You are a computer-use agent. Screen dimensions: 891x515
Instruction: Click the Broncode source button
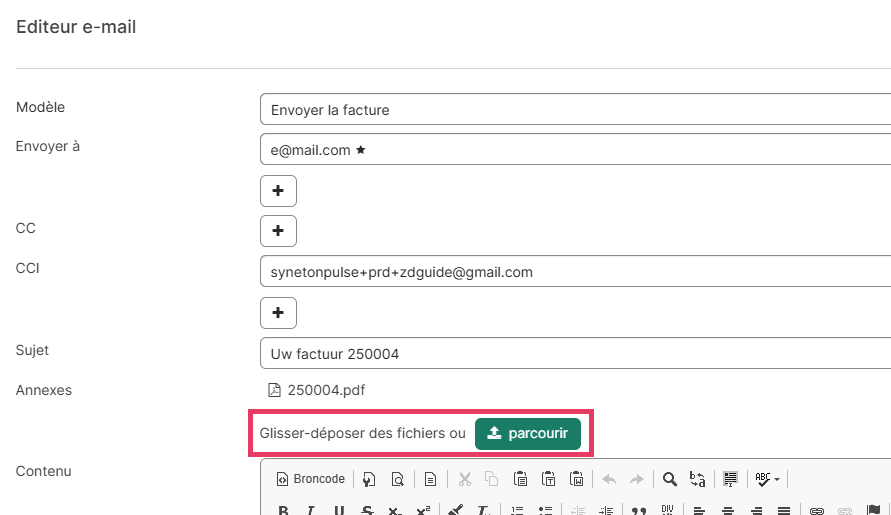pos(310,479)
